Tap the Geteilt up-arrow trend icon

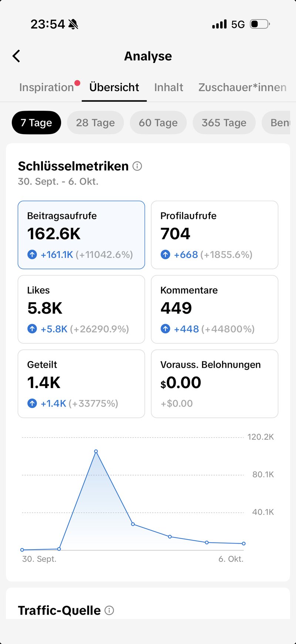32,403
